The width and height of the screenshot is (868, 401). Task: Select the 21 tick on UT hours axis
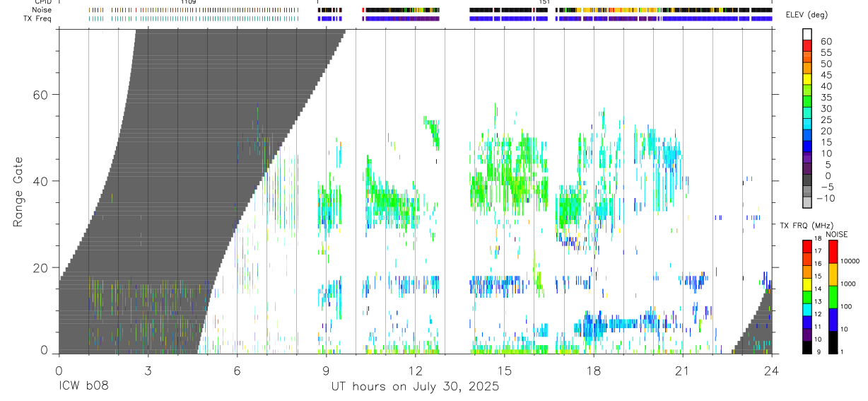click(682, 370)
